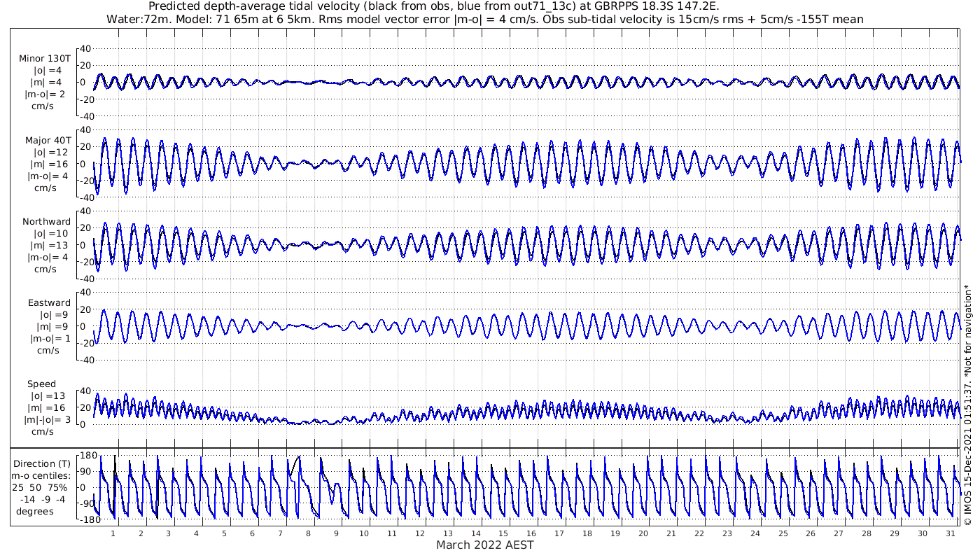Screen dimensions: 980x560
Task: Select the 'Major 40T' panel label
Action: click(48, 141)
